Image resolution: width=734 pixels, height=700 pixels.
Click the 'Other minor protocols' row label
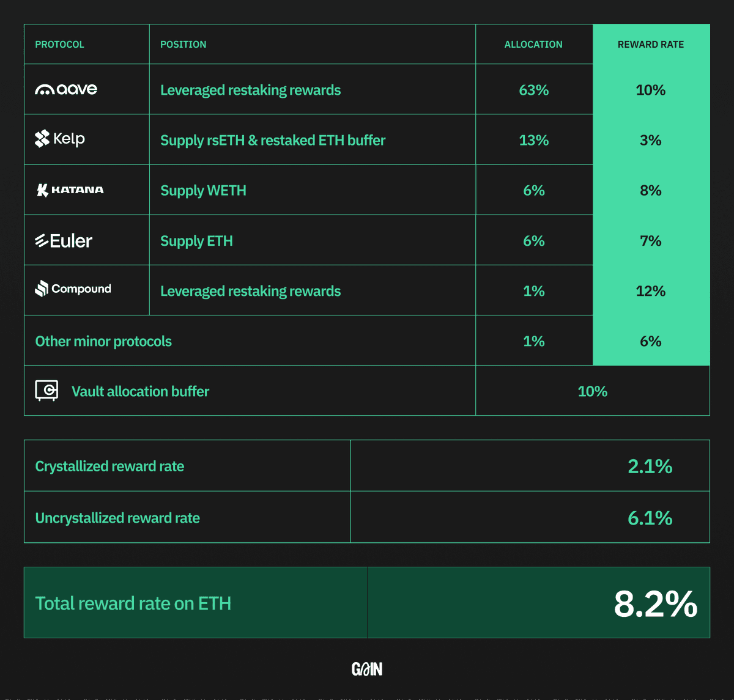tap(103, 341)
